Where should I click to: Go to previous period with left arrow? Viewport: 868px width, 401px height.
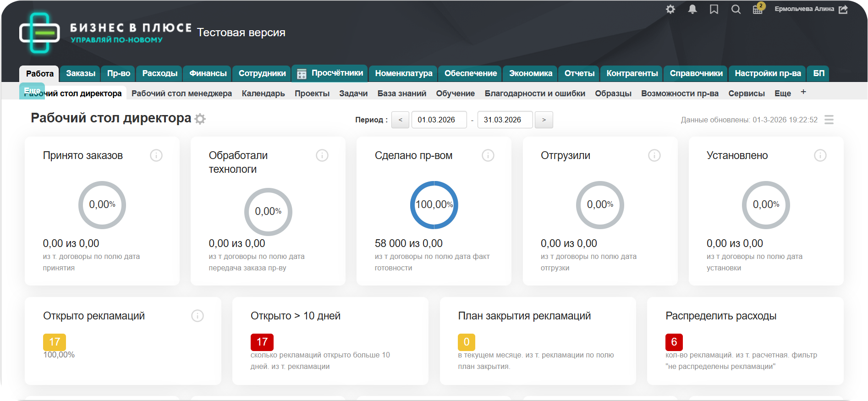click(400, 120)
